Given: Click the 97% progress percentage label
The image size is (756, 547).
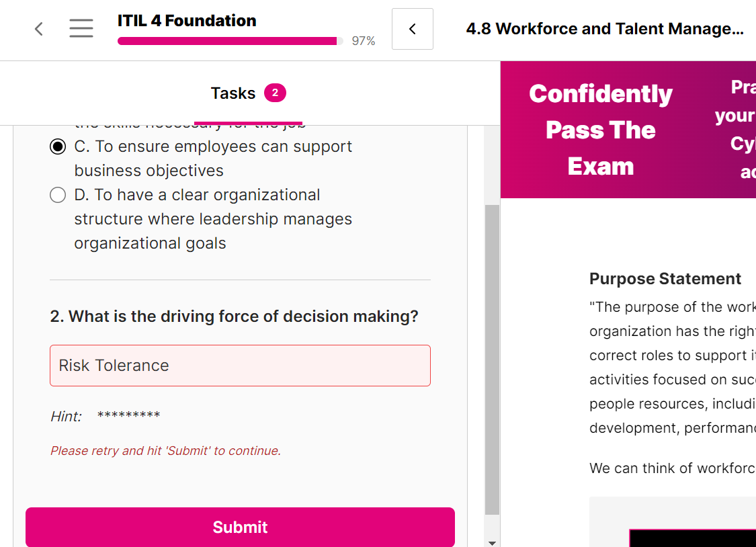Looking at the screenshot, I should coord(364,41).
